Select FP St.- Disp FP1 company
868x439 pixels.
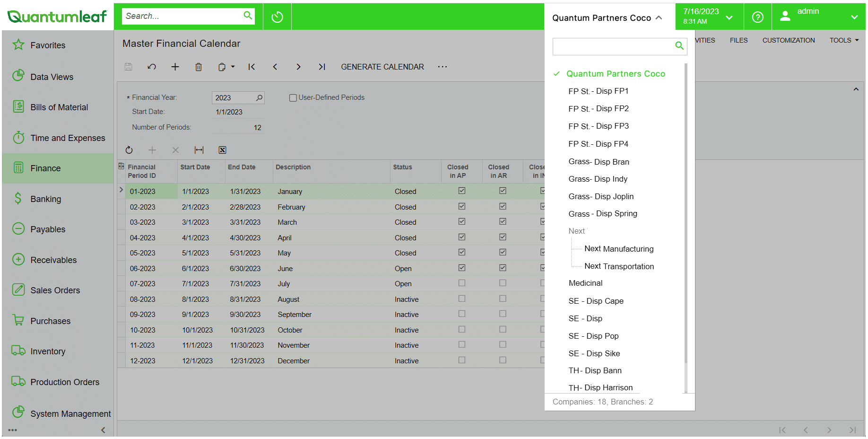[x=598, y=91]
